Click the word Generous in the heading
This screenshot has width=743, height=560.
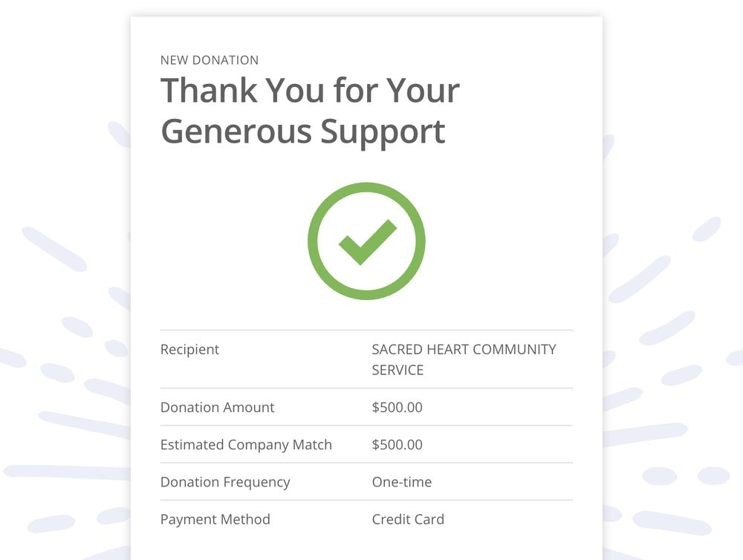[x=236, y=131]
